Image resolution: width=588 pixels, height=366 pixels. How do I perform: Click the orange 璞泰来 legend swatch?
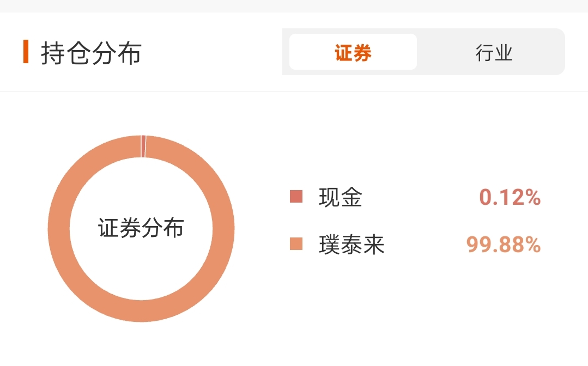pos(296,243)
